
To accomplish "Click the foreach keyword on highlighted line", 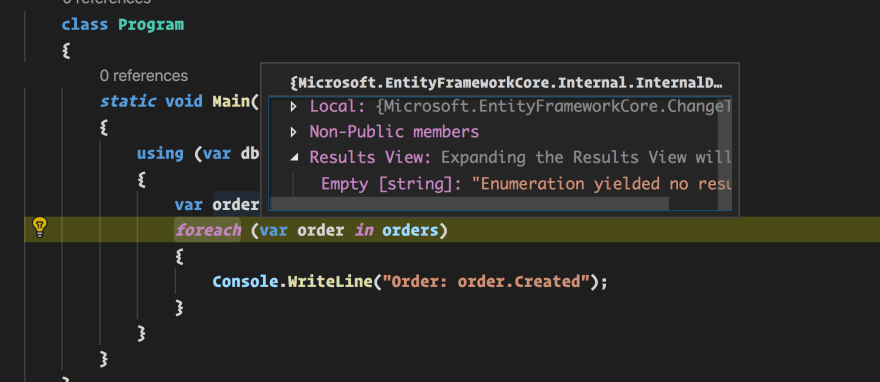I will pos(208,230).
